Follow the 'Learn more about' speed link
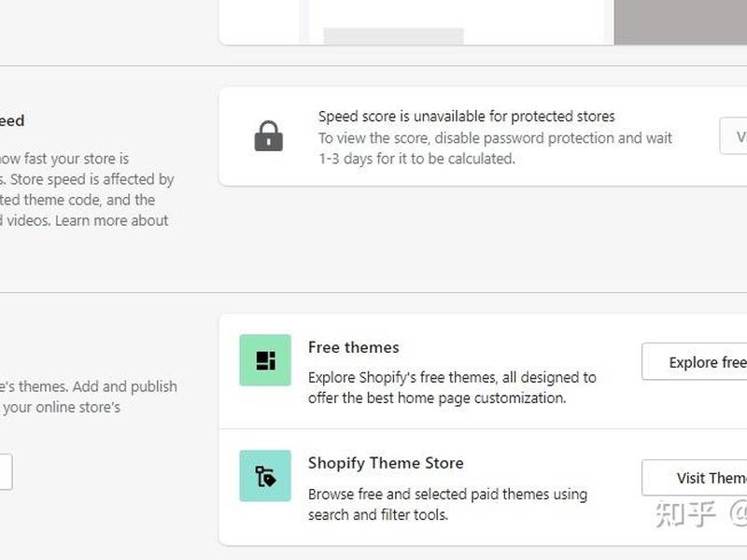The image size is (747, 560). click(111, 220)
